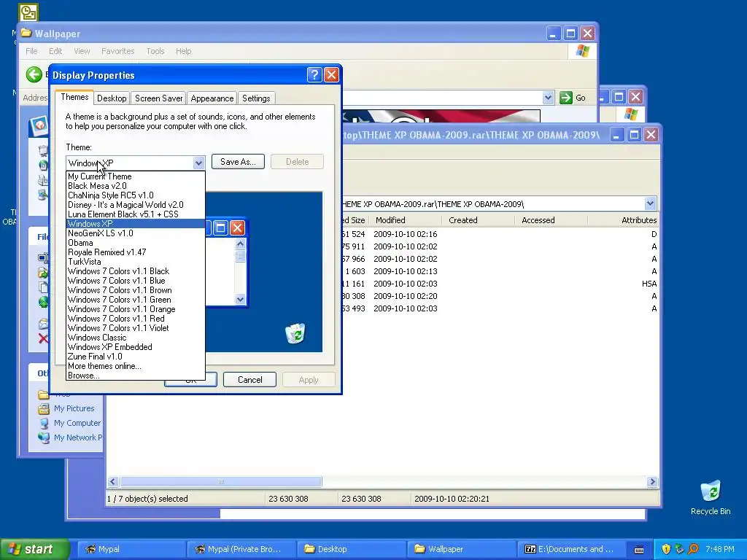Select the Themes tab
Screen dimensions: 747x560
(74, 97)
